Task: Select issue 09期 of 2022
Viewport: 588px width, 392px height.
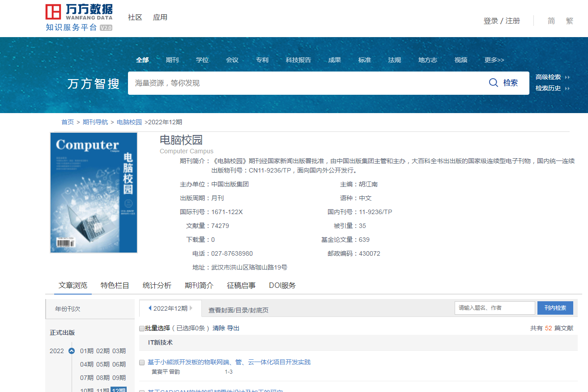Action: pyautogui.click(x=119, y=378)
